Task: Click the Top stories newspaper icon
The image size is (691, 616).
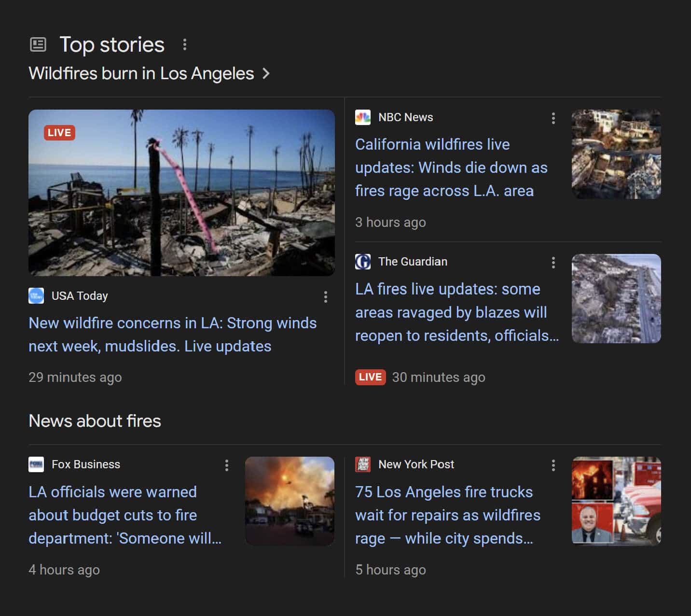Action: click(x=38, y=44)
